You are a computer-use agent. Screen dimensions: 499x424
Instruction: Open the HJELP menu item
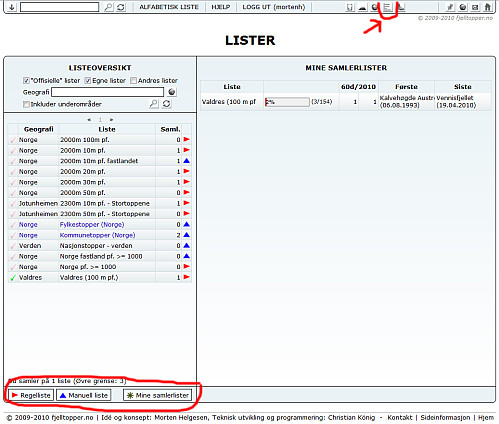tap(221, 7)
